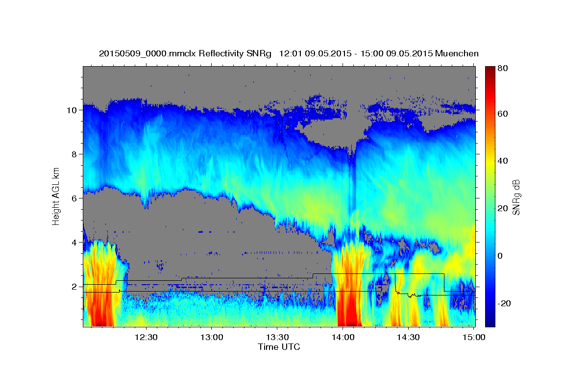Screen dimensions: 588x392
Task: Click the dark blue bottom of colorbar
Action: click(x=490, y=321)
